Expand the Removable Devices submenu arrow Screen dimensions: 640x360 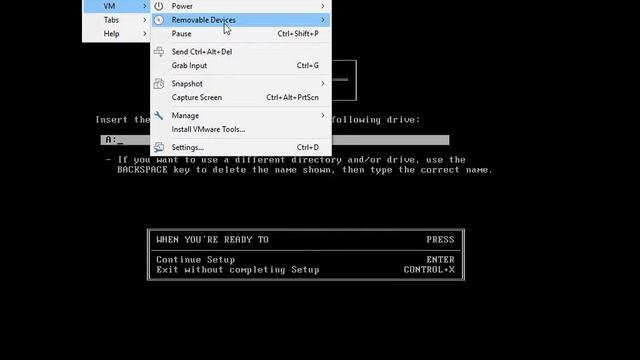click(323, 20)
